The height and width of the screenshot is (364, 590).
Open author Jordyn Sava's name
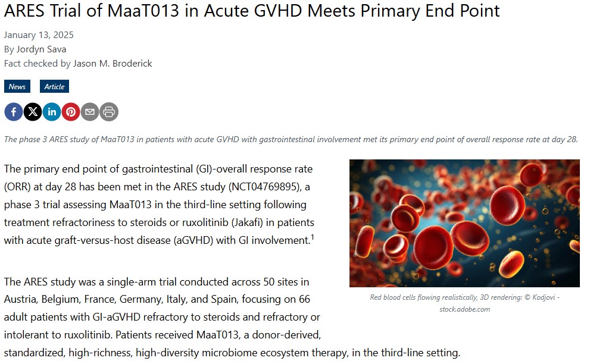tap(42, 49)
